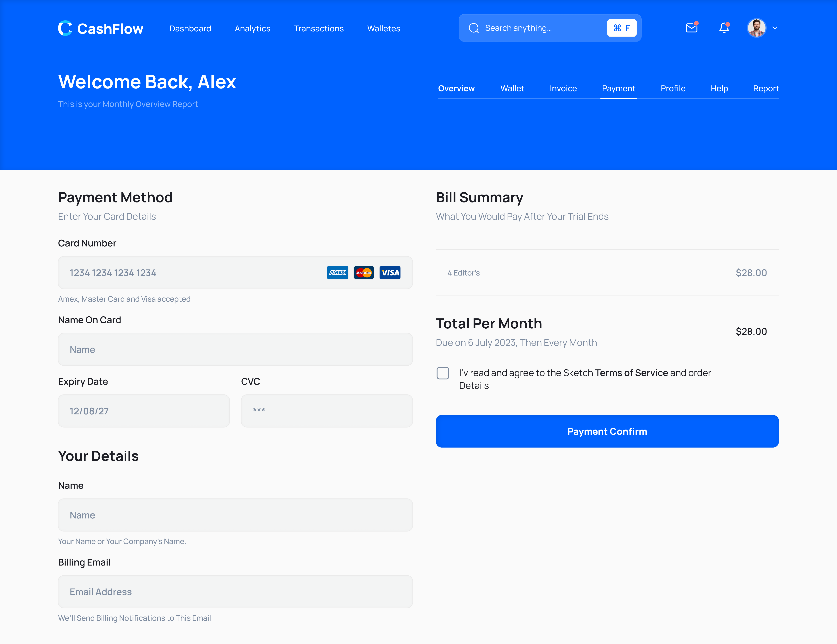The image size is (837, 644).
Task: Click the search magnifier icon
Action: click(474, 28)
